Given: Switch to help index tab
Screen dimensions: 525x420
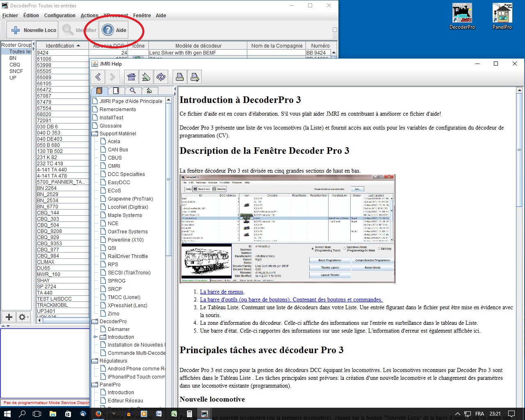Looking at the screenshot, I should (x=116, y=91).
